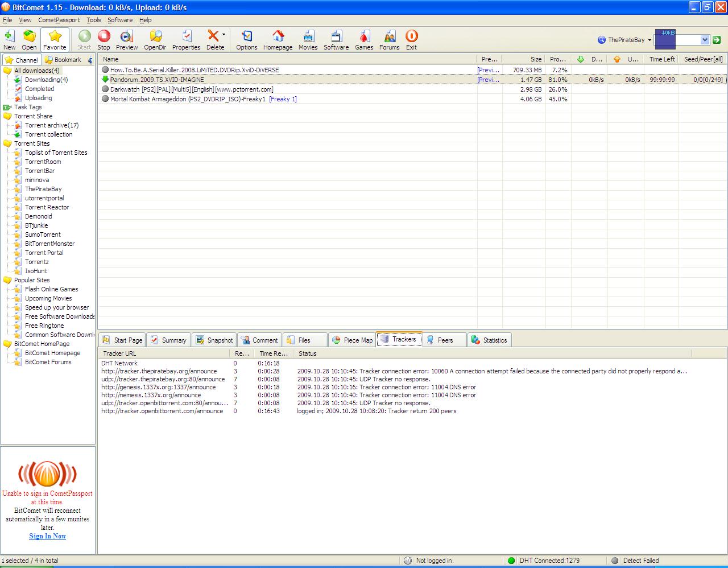Open BitComet Forums tree item
This screenshot has width=728, height=568.
pos(48,362)
